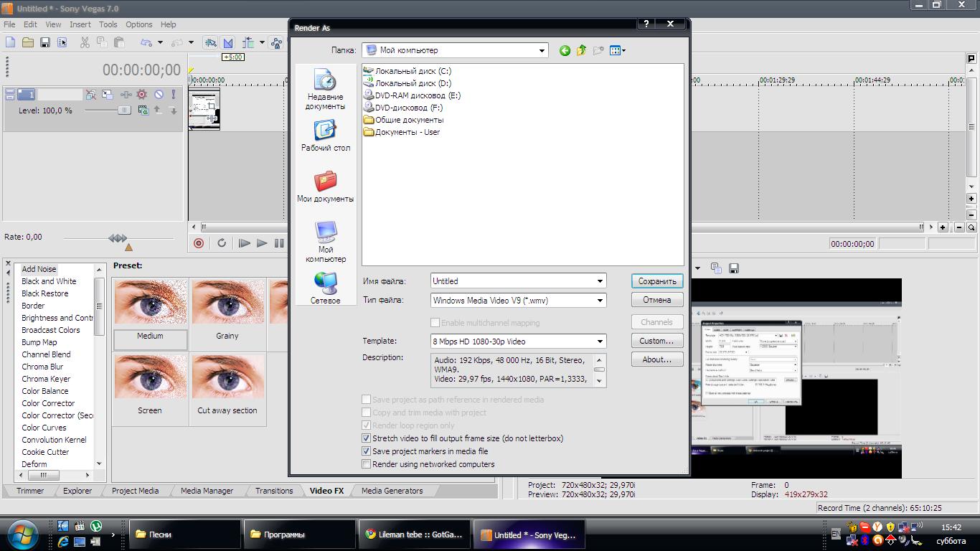This screenshot has width=980, height=551.
Task: Click the Loop Playback icon
Action: (x=222, y=243)
